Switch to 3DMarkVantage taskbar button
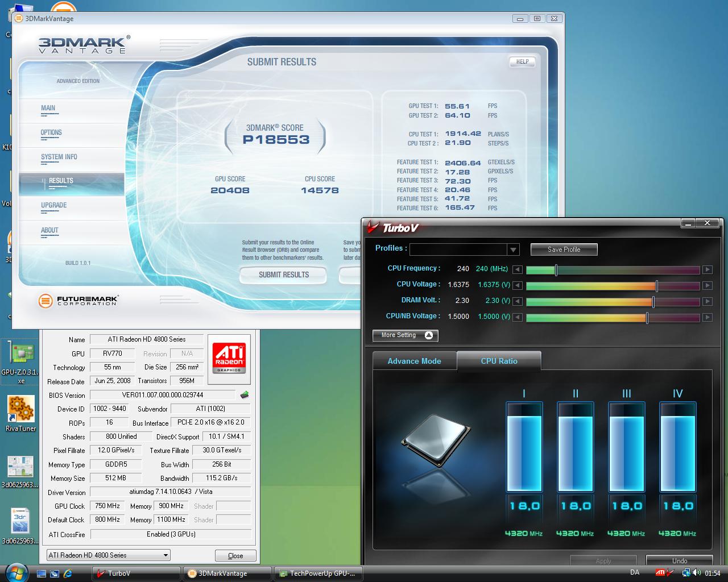The width and height of the screenshot is (728, 582). (228, 573)
